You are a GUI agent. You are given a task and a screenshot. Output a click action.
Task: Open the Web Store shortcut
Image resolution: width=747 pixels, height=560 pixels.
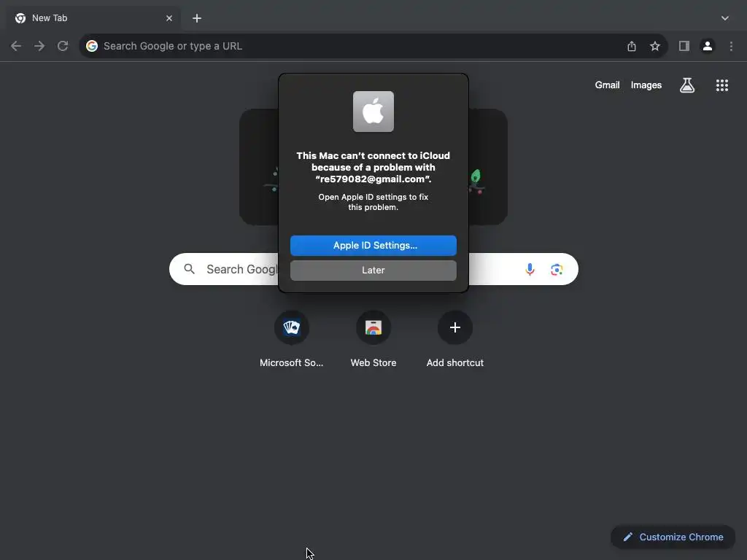[373, 327]
